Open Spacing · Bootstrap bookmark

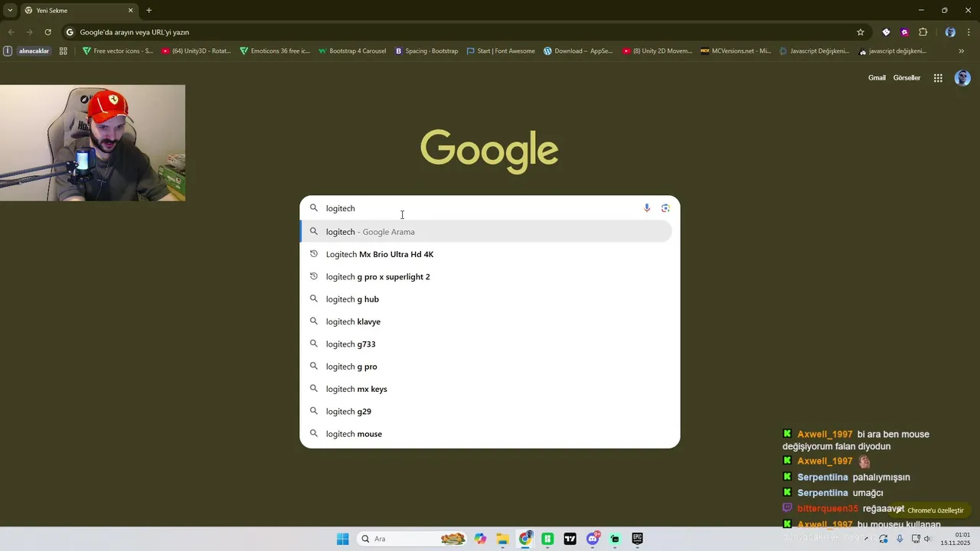[426, 51]
